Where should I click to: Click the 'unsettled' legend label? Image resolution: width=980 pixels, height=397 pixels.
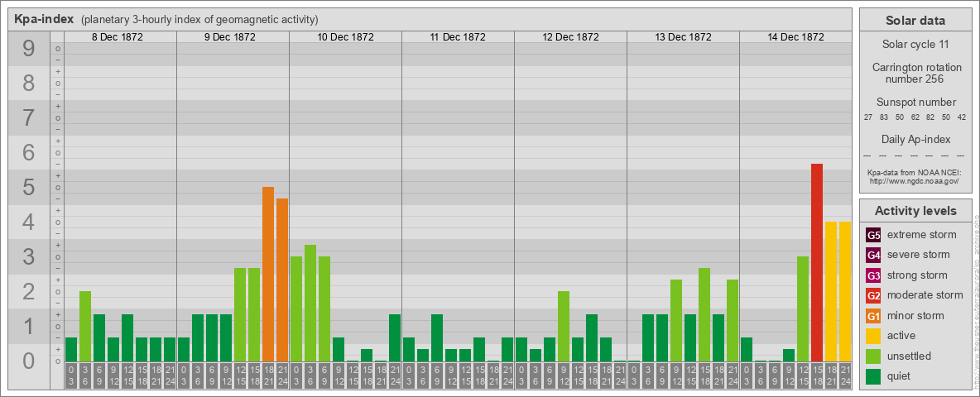[910, 356]
